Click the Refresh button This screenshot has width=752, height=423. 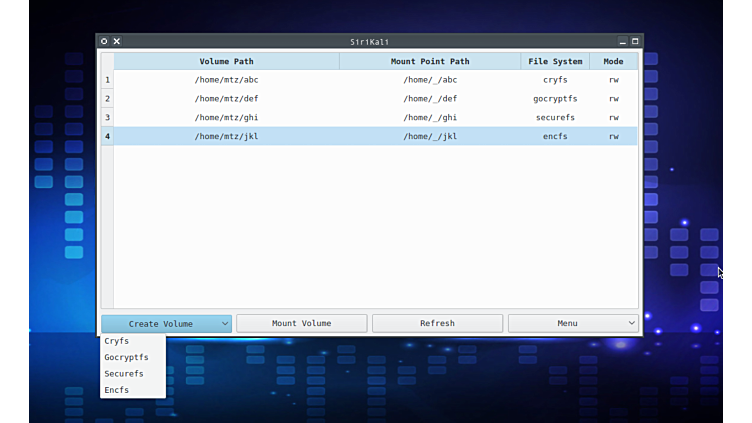(x=437, y=324)
